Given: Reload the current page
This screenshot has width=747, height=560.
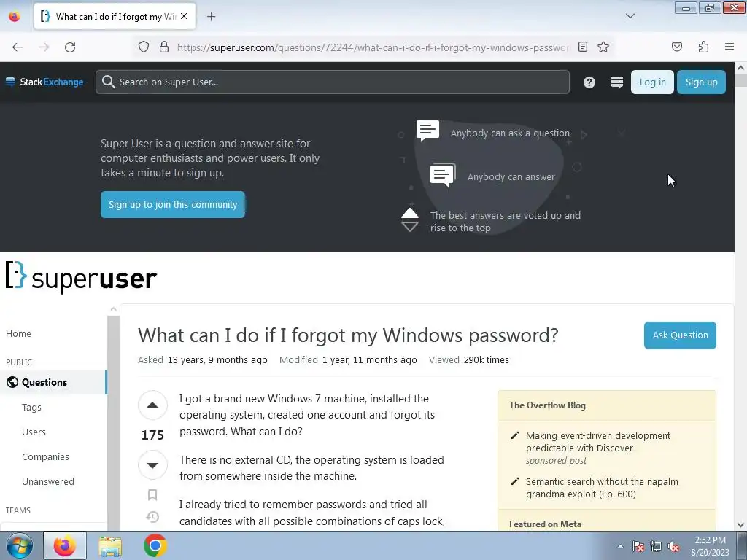Looking at the screenshot, I should (70, 47).
